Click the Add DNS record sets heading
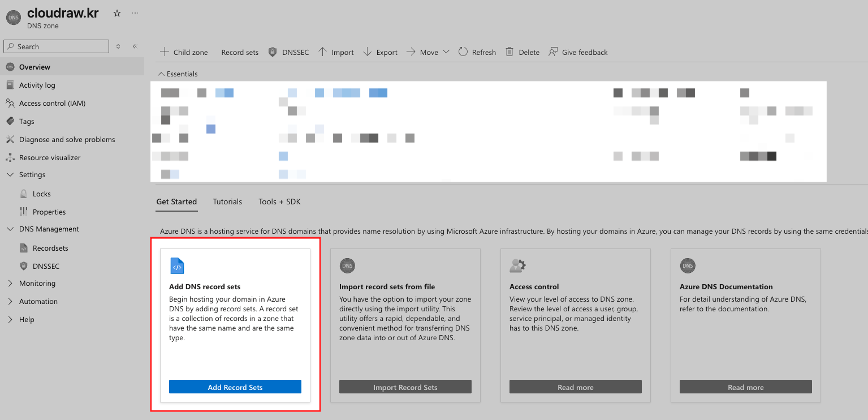The width and height of the screenshot is (868, 420). [x=205, y=286]
